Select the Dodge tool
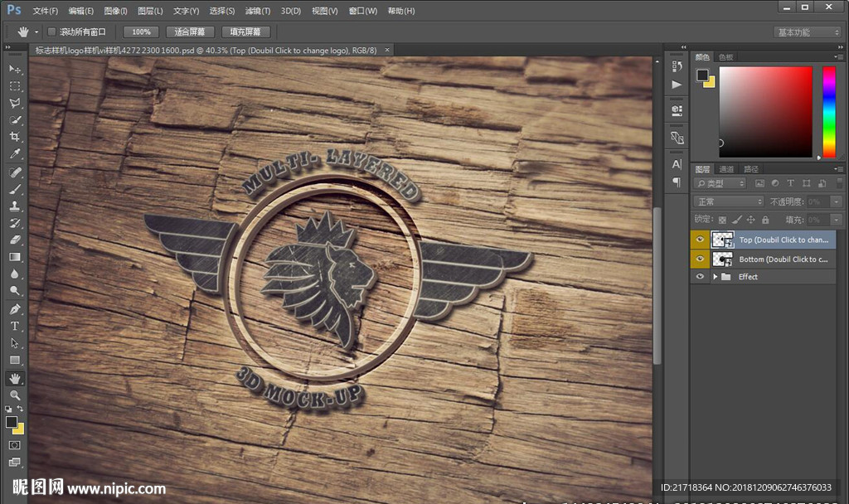849x504 pixels. [15, 291]
